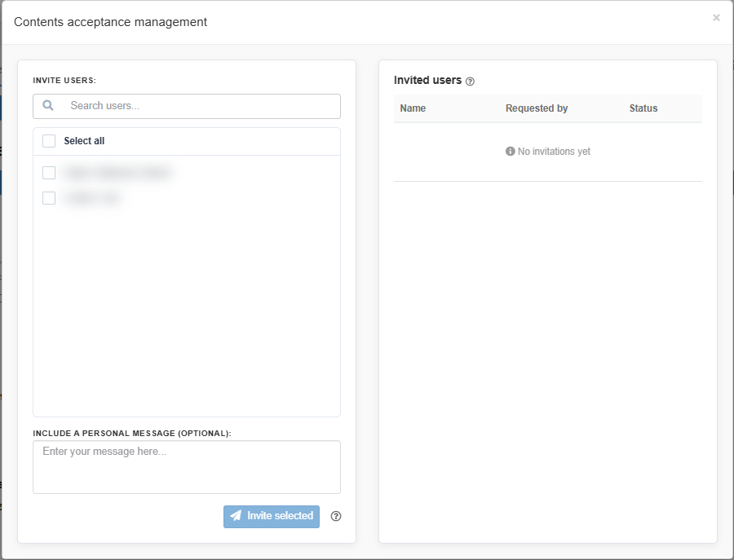Screen dimensions: 734x560
Task: Click the Invited users heading
Action: pyautogui.click(x=427, y=81)
